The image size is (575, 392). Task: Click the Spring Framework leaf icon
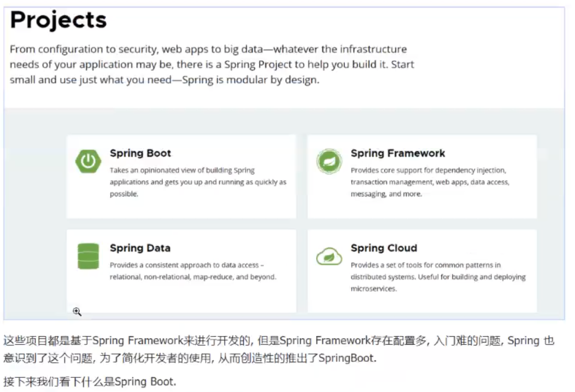[x=329, y=161]
